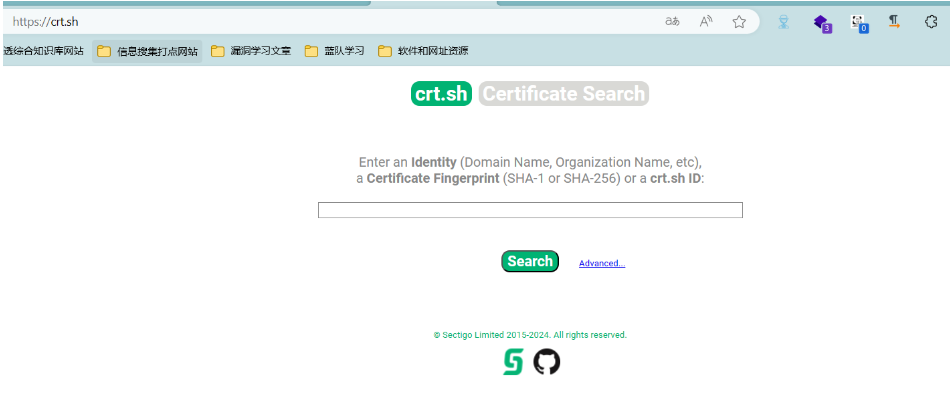The width and height of the screenshot is (950, 399).
Task: Click the green Search button
Action: tap(530, 261)
